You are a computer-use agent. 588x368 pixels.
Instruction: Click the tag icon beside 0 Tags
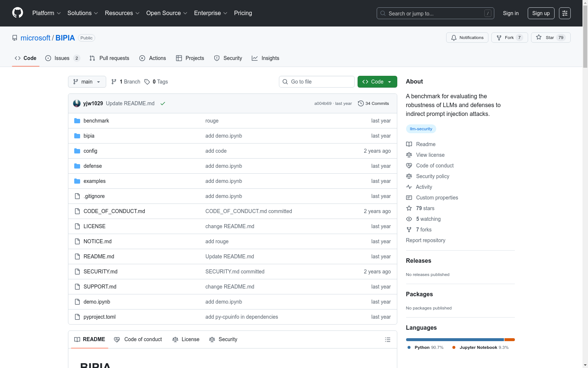(147, 82)
